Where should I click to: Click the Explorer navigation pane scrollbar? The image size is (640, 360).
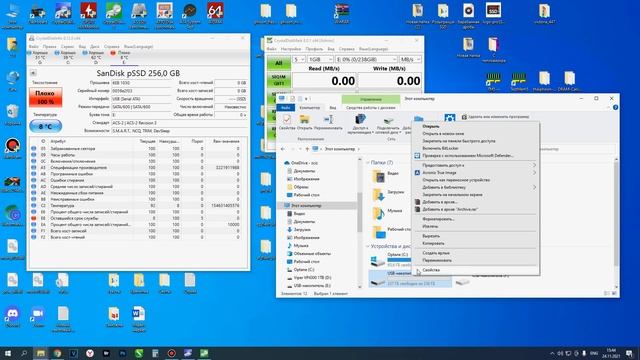[360, 212]
